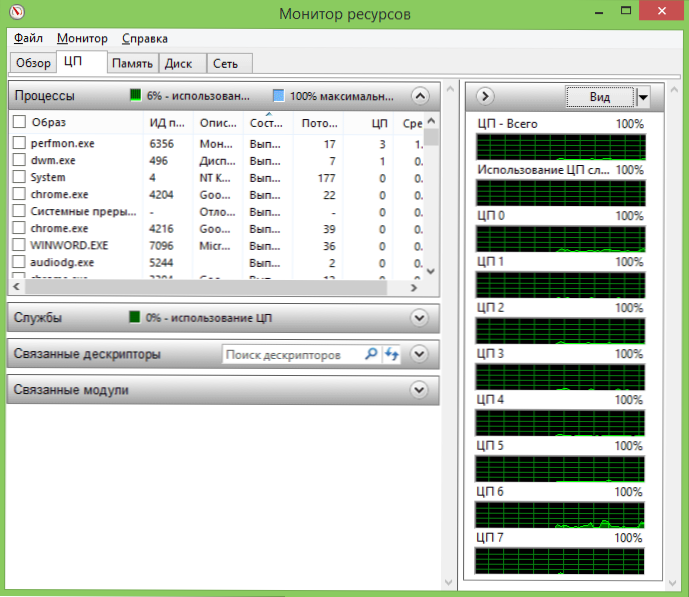Click the horizontal scrollbar right arrow
Viewport: 689px width, 597px height.
click(x=413, y=287)
